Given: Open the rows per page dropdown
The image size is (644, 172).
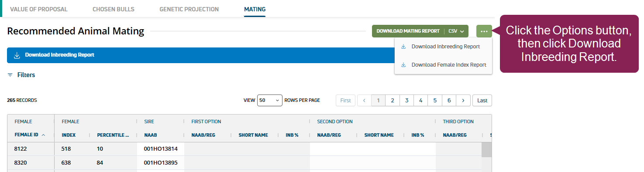Looking at the screenshot, I should pos(270,100).
